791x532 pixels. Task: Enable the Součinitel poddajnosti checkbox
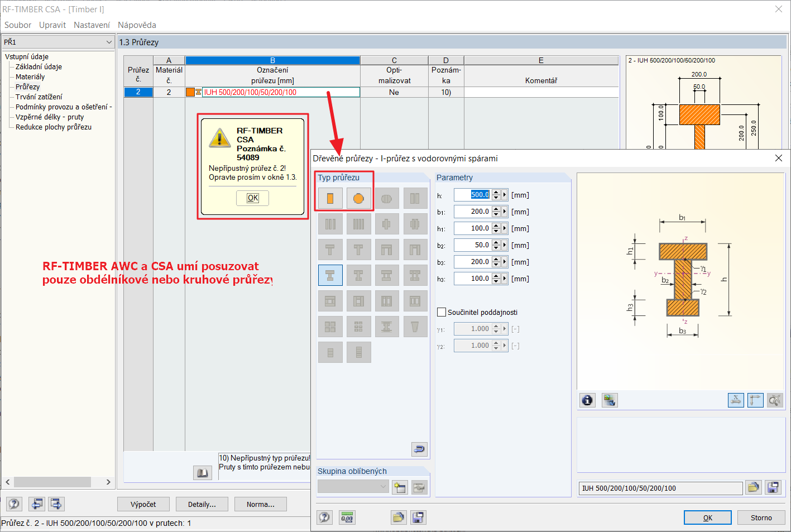(442, 312)
